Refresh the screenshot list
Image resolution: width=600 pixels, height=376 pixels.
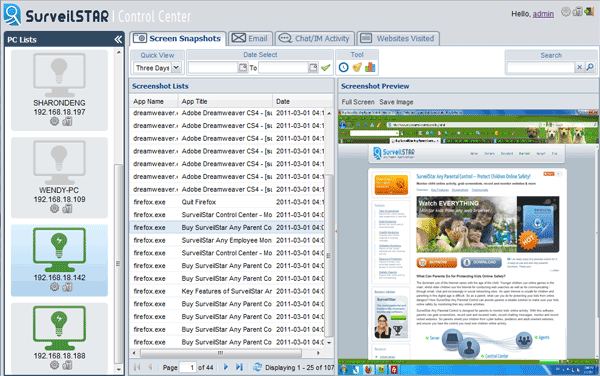[257, 367]
